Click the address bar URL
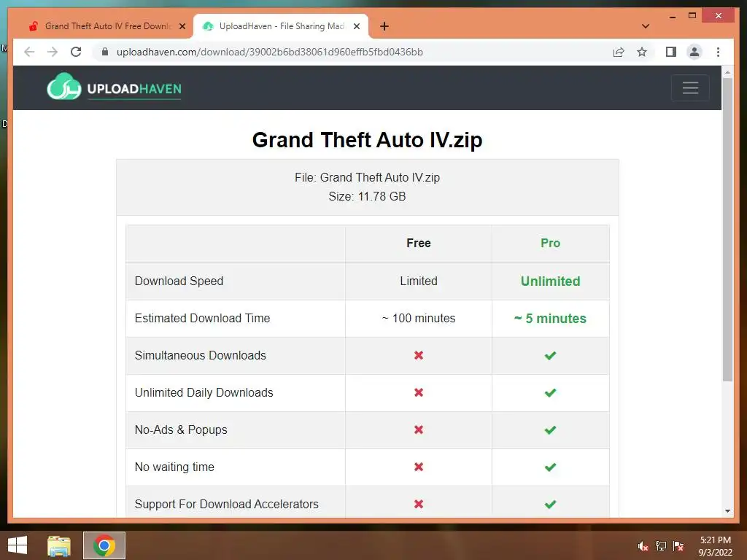 point(270,52)
